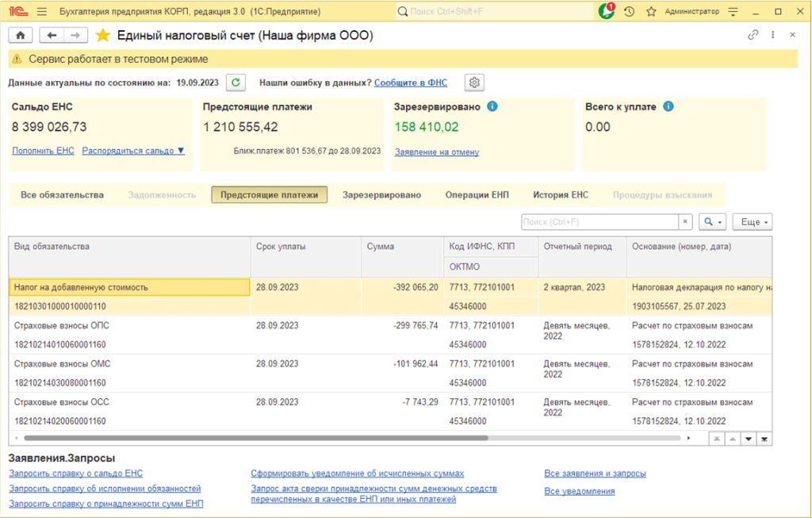The image size is (812, 518).
Task: Open the notifications bell with red badge
Action: 607,12
